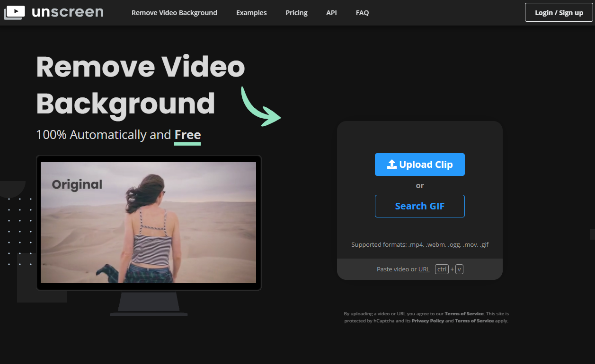Open the FAQ page

click(362, 13)
